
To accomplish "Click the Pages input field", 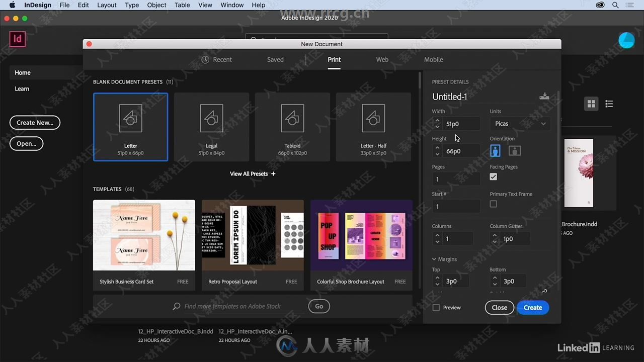I will click(456, 179).
